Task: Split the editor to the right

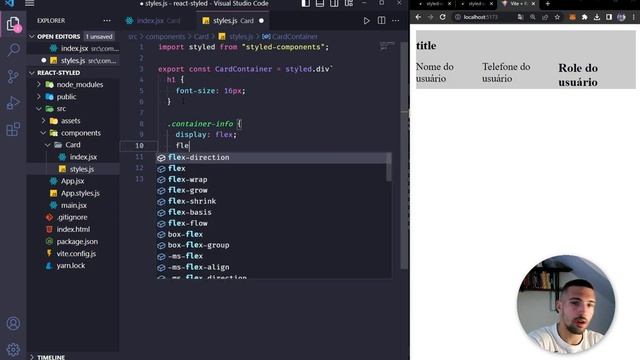Action: click(381, 20)
